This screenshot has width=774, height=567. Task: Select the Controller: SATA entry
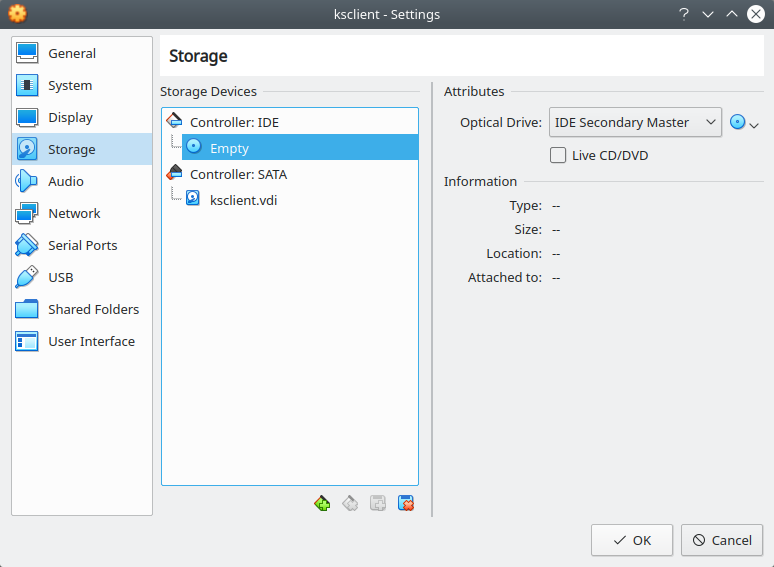pyautogui.click(x=290, y=174)
